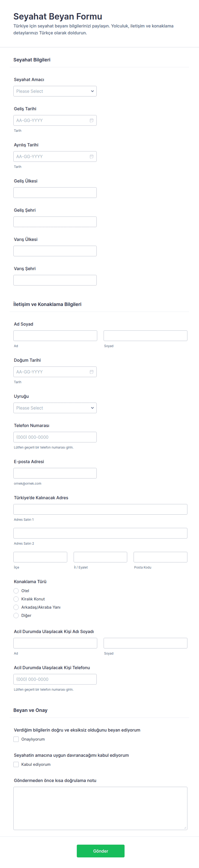This screenshot has height=868, width=199.
Task: Open the Uyruğu dropdown list
Action: point(55,408)
